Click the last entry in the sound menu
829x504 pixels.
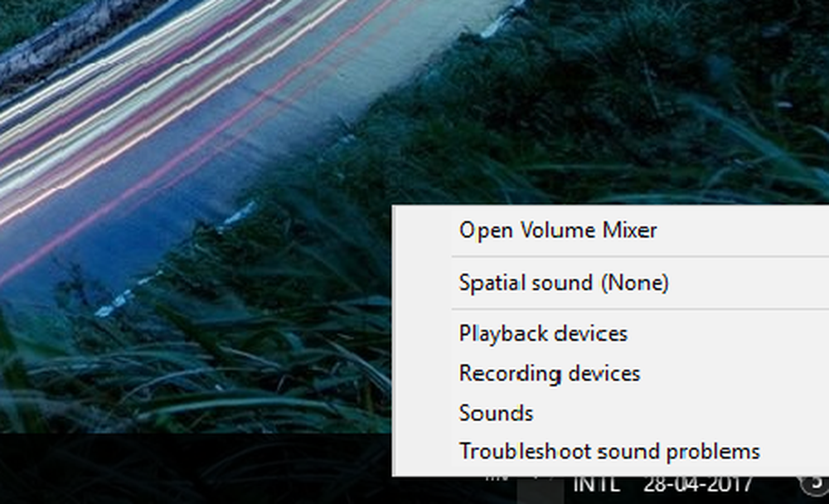[611, 452]
